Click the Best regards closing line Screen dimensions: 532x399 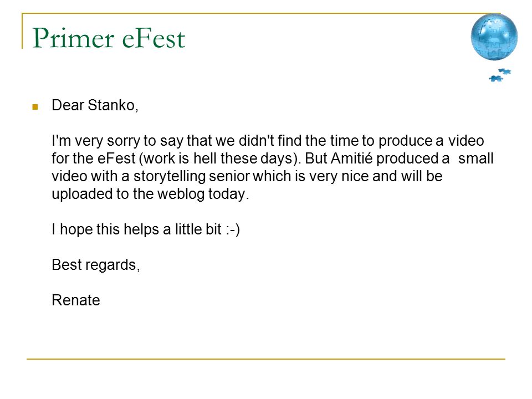(x=96, y=265)
